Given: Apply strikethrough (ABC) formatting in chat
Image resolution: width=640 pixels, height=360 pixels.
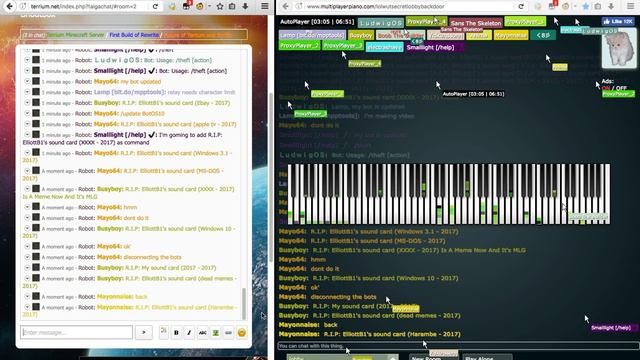Looking at the screenshot, I should [x=202, y=333].
